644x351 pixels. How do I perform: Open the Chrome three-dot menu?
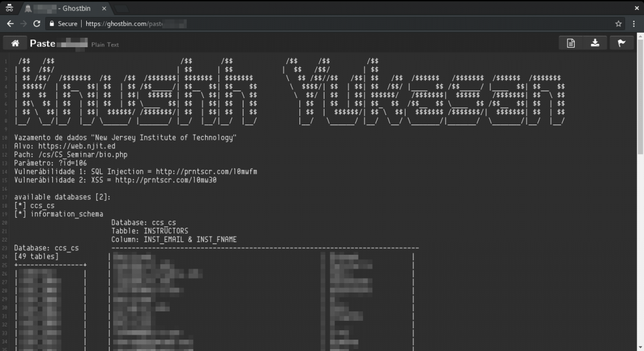pyautogui.click(x=634, y=24)
